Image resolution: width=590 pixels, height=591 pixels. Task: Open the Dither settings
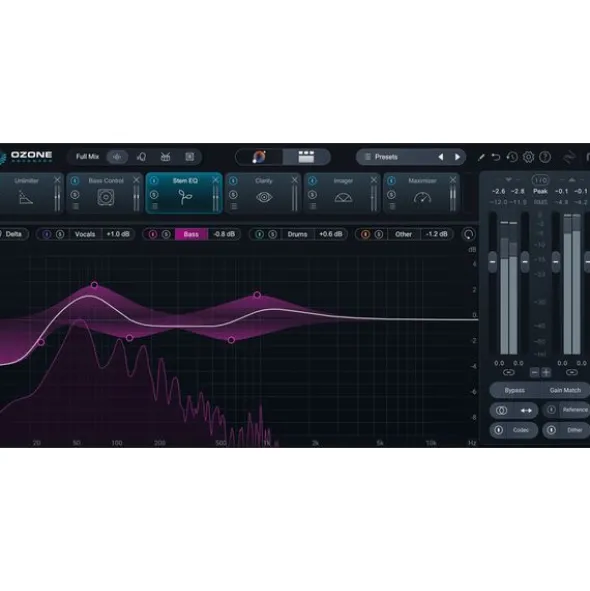[x=575, y=430]
